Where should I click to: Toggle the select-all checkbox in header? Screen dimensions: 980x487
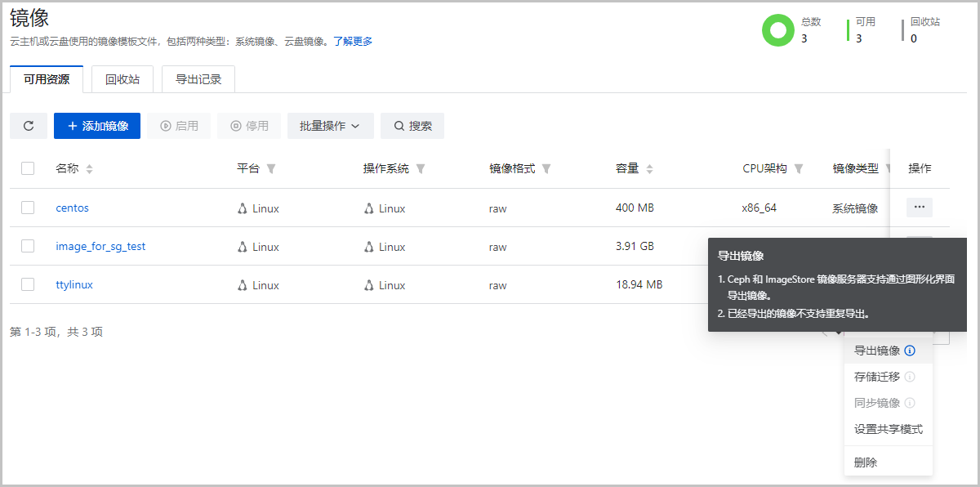pos(28,168)
